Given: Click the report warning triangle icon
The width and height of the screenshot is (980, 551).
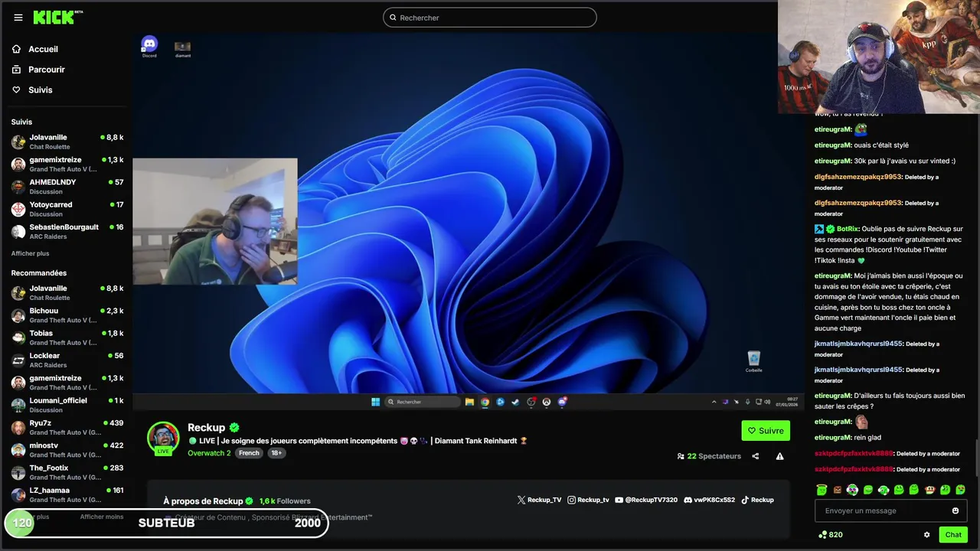Looking at the screenshot, I should coord(779,456).
